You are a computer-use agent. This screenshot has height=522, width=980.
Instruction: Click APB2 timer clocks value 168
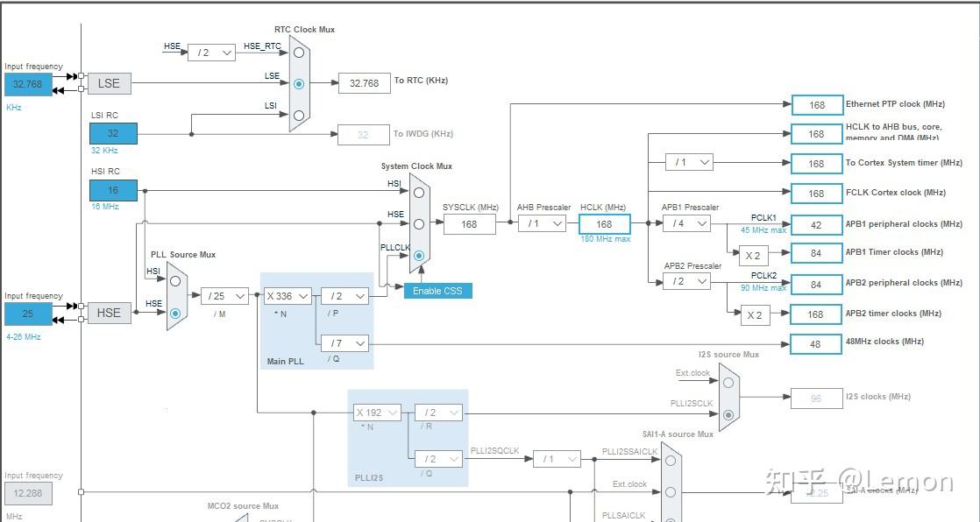click(x=817, y=314)
